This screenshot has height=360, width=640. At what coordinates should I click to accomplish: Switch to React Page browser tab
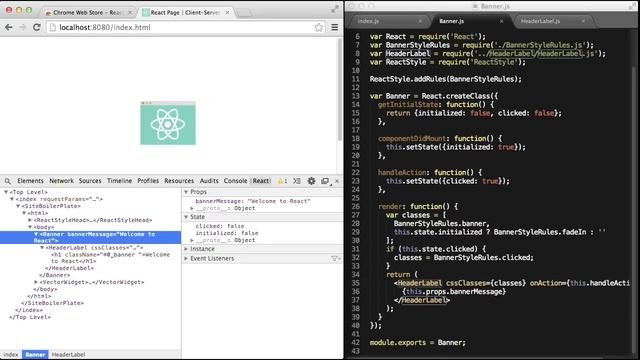(185, 13)
